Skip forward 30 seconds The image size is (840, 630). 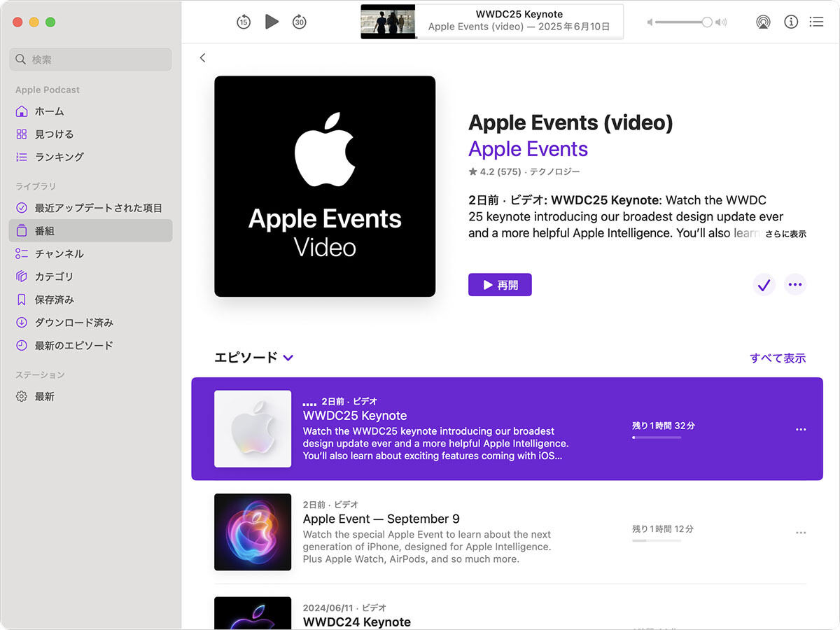pos(300,22)
